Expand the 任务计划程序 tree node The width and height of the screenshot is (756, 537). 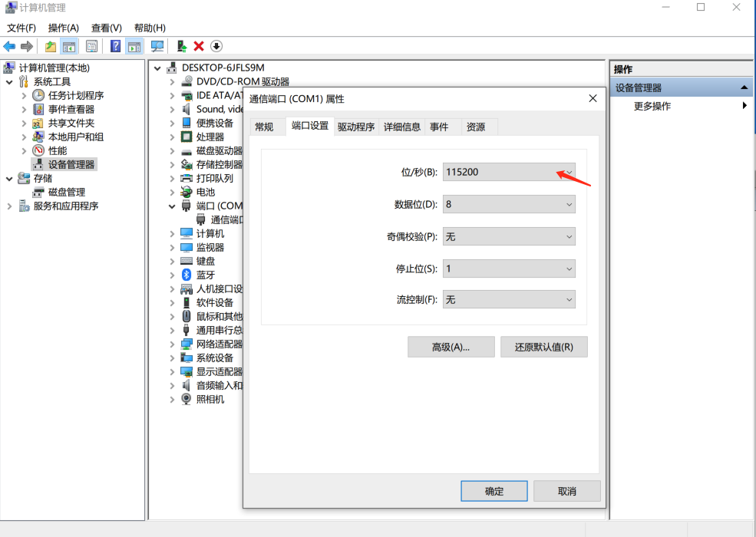tap(24, 95)
